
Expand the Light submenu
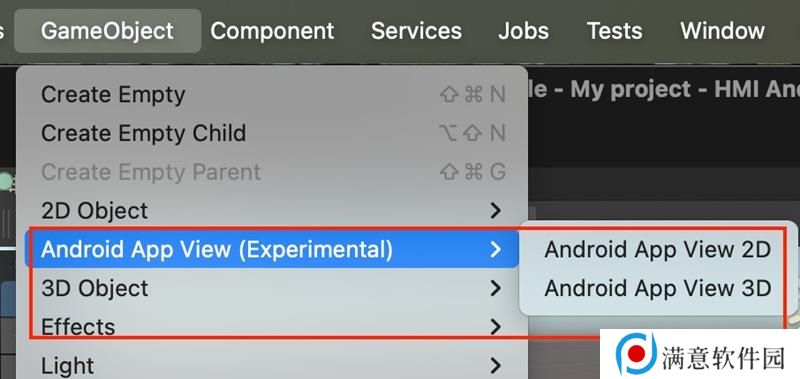[272, 365]
